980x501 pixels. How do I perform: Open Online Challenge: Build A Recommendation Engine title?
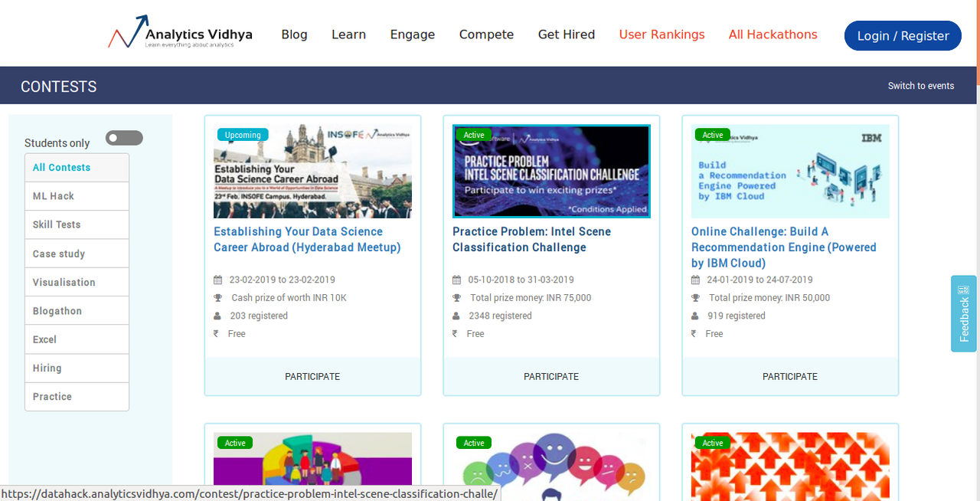point(783,247)
